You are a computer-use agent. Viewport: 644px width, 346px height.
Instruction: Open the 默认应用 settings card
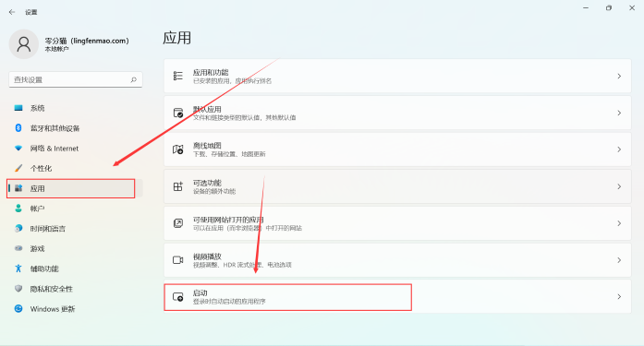397,113
